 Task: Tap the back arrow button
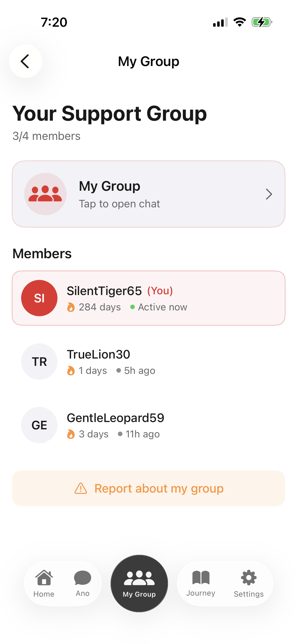pos(25,61)
